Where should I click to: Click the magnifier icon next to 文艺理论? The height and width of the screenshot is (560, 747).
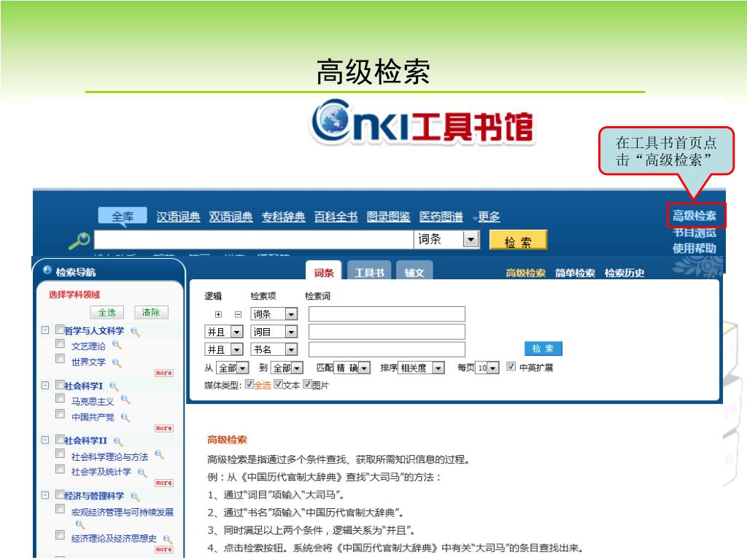(x=117, y=345)
